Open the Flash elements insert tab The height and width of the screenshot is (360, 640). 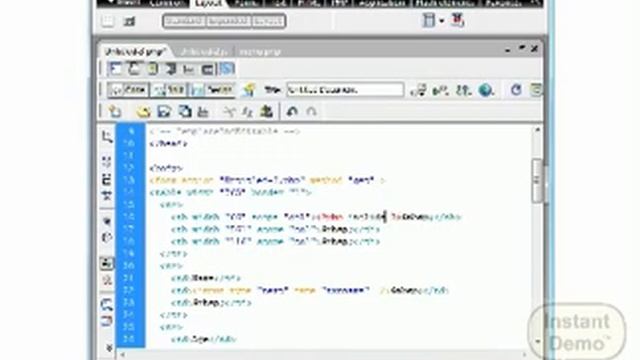click(x=445, y=3)
